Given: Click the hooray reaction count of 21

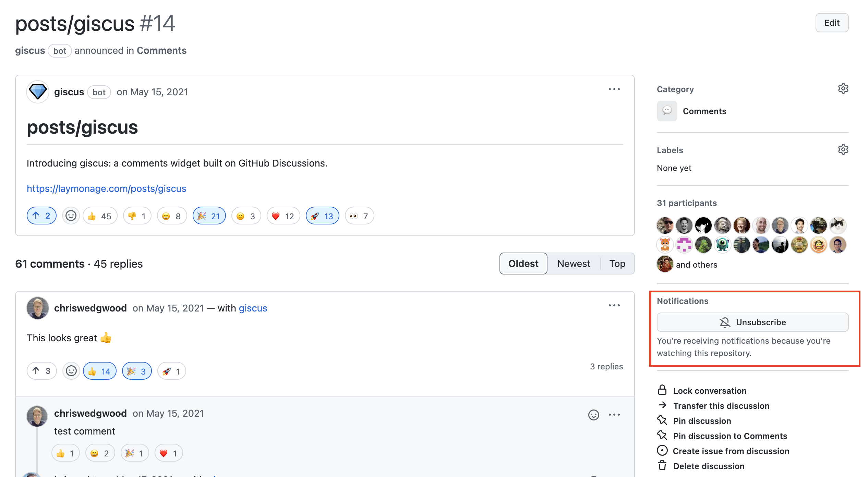Looking at the screenshot, I should (209, 216).
